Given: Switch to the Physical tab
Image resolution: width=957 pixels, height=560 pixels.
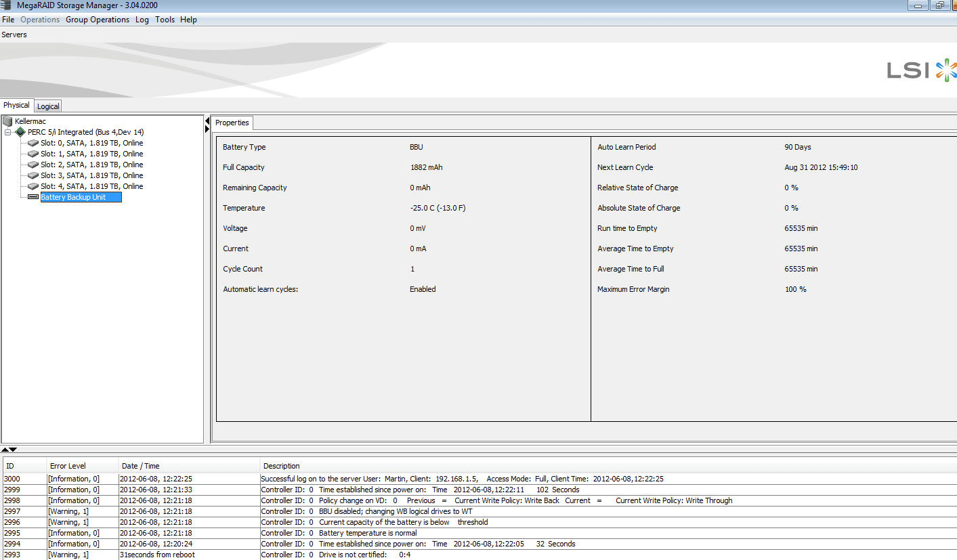Looking at the screenshot, I should point(17,105).
